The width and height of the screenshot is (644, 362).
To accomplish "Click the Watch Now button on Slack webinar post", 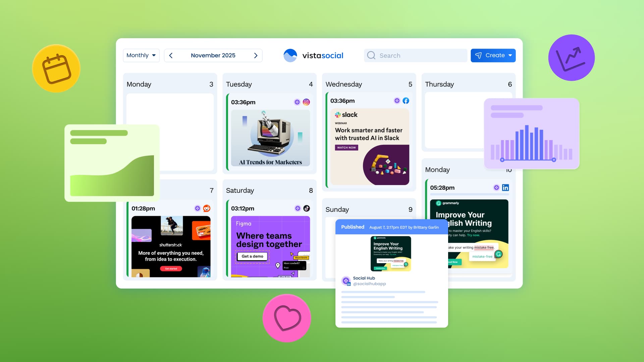I will point(346,147).
